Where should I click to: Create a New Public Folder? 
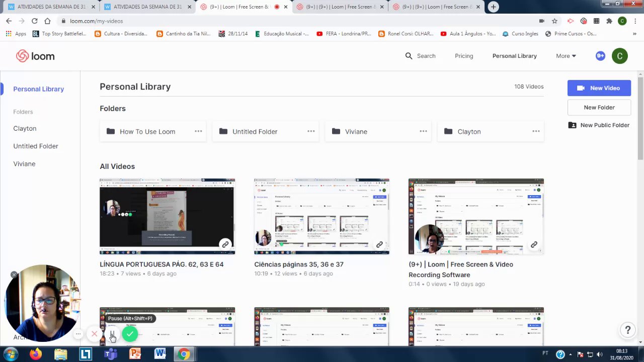(599, 125)
